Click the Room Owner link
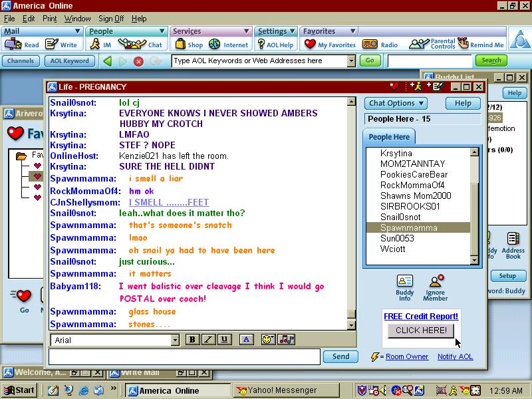This screenshot has width=532, height=399. (x=407, y=356)
